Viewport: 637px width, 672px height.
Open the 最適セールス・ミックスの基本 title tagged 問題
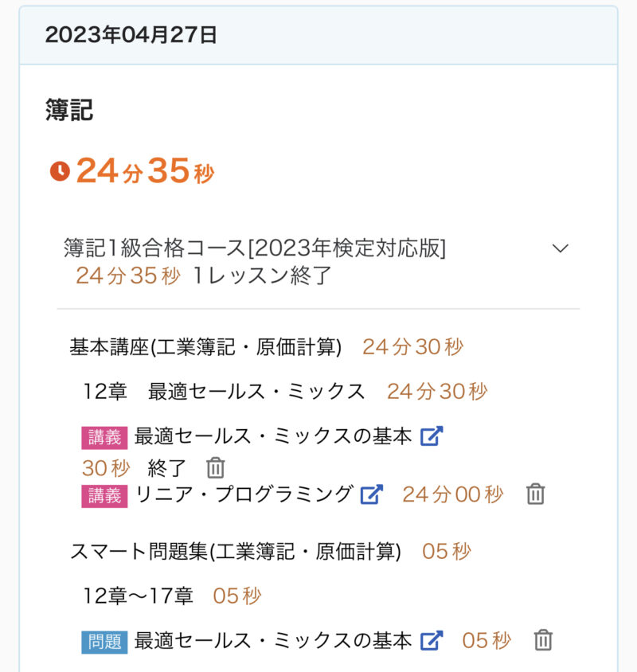click(273, 640)
